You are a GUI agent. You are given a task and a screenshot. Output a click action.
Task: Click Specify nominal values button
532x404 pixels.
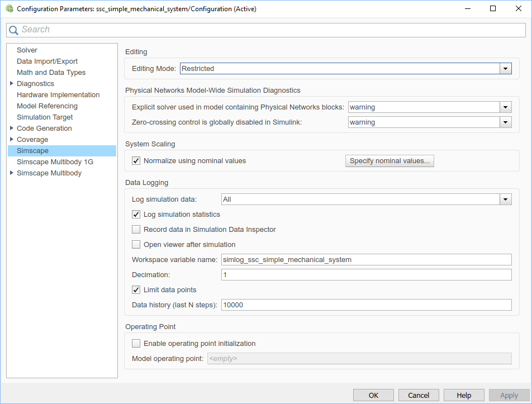coord(389,161)
